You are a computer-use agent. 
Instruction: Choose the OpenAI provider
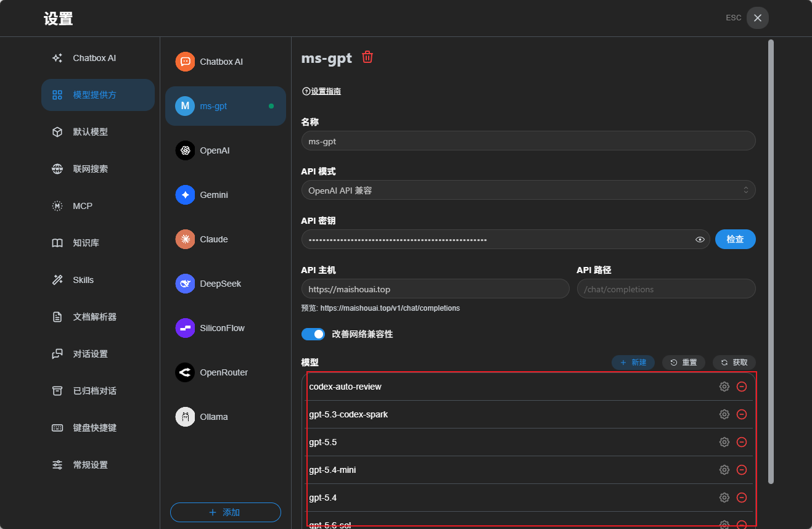(x=226, y=150)
